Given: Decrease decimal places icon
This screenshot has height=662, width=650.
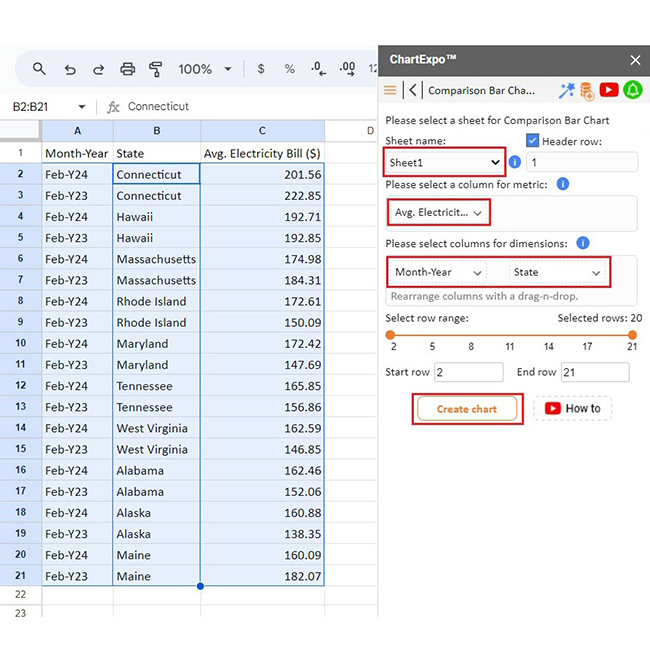Looking at the screenshot, I should 318,68.
